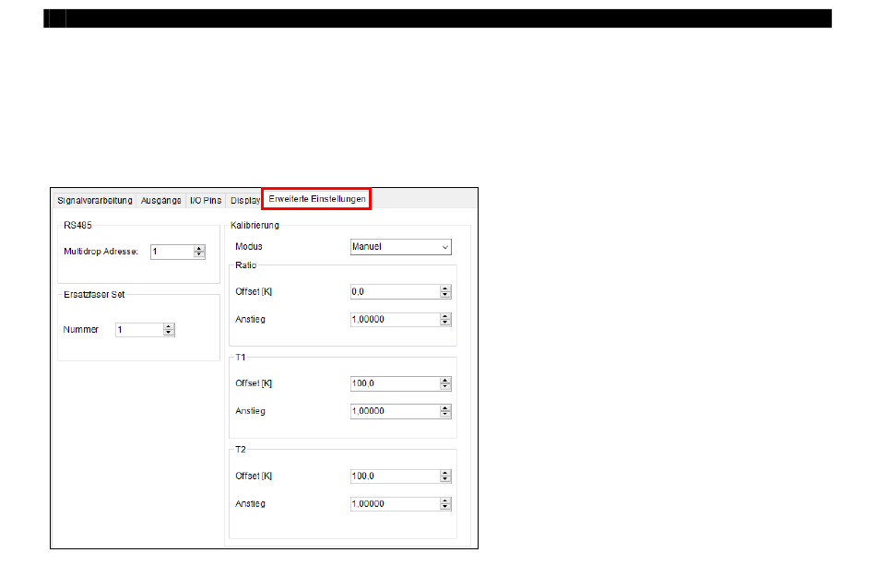The width and height of the screenshot is (876, 588).
Task: Click the Multidrop Adresse label
Action: pos(101,252)
